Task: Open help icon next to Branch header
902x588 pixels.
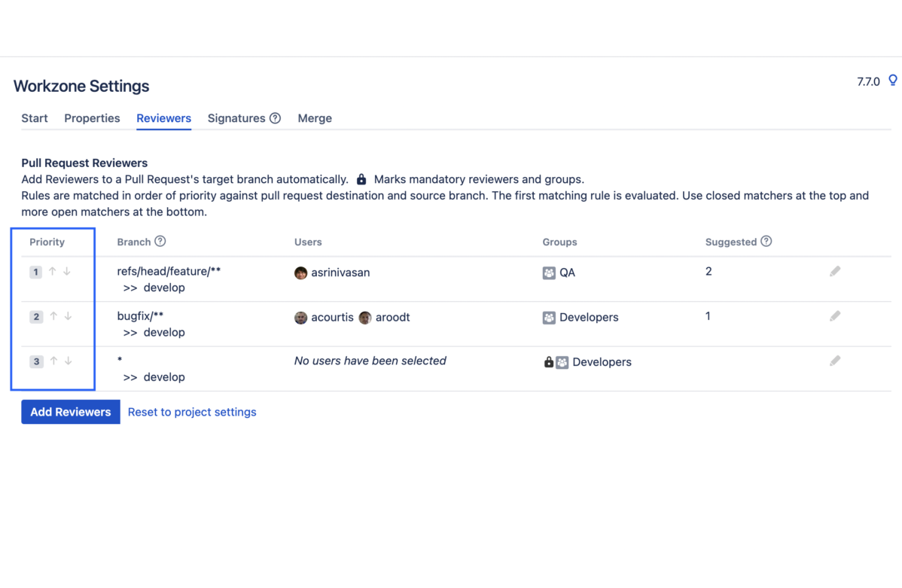Action: (160, 242)
